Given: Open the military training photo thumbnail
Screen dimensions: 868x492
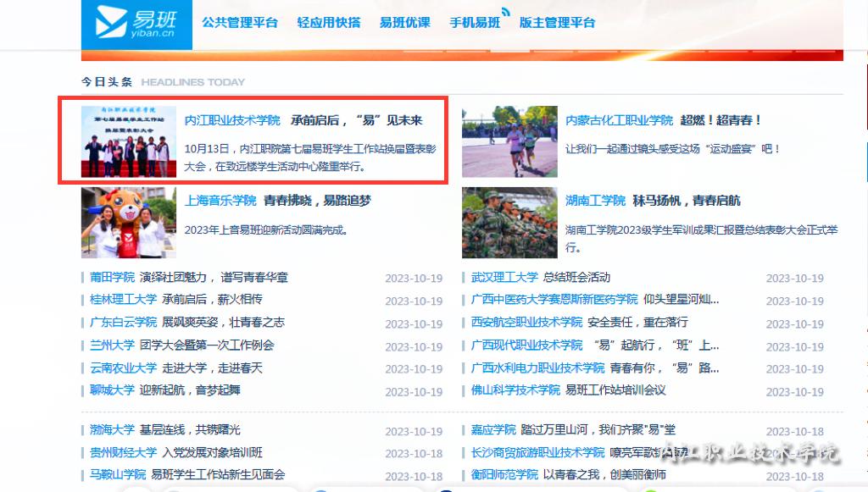Looking at the screenshot, I should [x=509, y=223].
